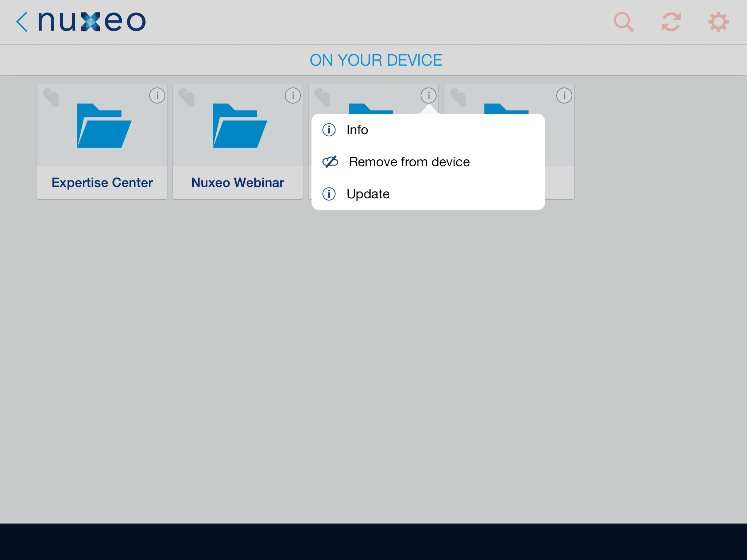Image resolution: width=747 pixels, height=560 pixels.
Task: Click info button on the rightmost folder card
Action: [564, 96]
